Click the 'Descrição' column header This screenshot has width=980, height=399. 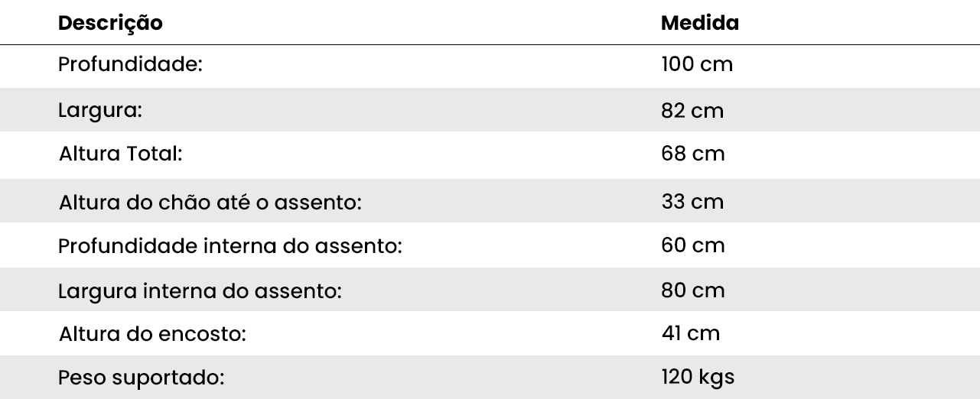[110, 23]
